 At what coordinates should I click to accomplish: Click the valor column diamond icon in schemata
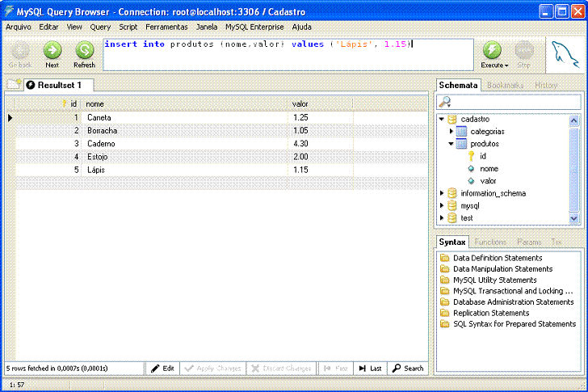[472, 181]
